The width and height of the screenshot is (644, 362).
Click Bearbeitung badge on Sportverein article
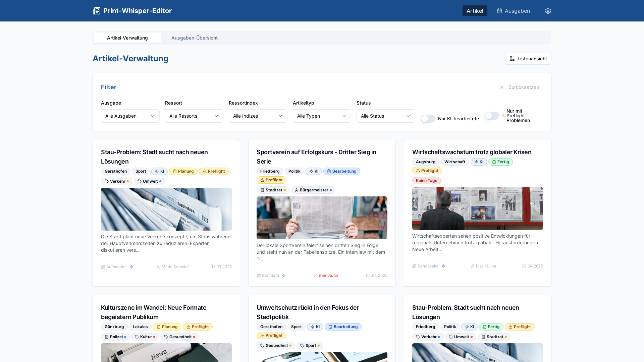point(341,171)
